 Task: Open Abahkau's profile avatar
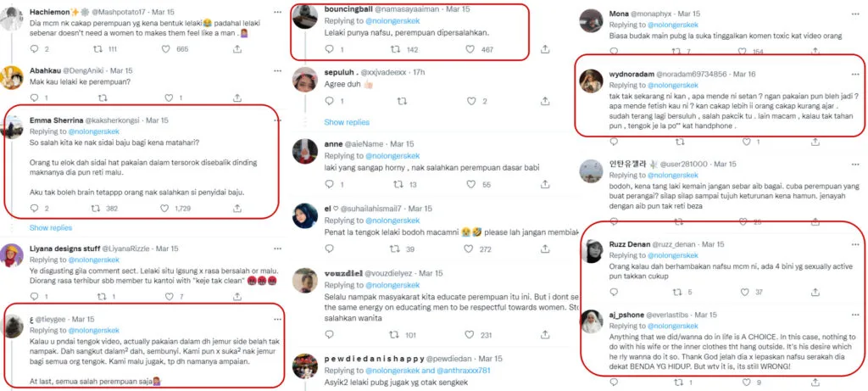pos(14,76)
